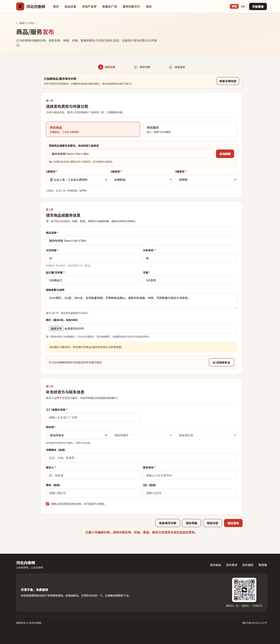Open the 1级类目 dropdown
Screen dimensions: 280x644
tap(77, 180)
